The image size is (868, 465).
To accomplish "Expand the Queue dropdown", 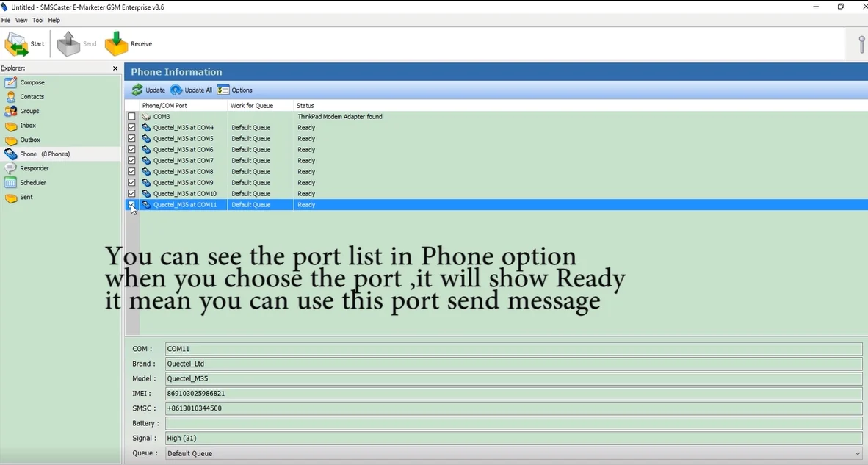I will [x=857, y=454].
